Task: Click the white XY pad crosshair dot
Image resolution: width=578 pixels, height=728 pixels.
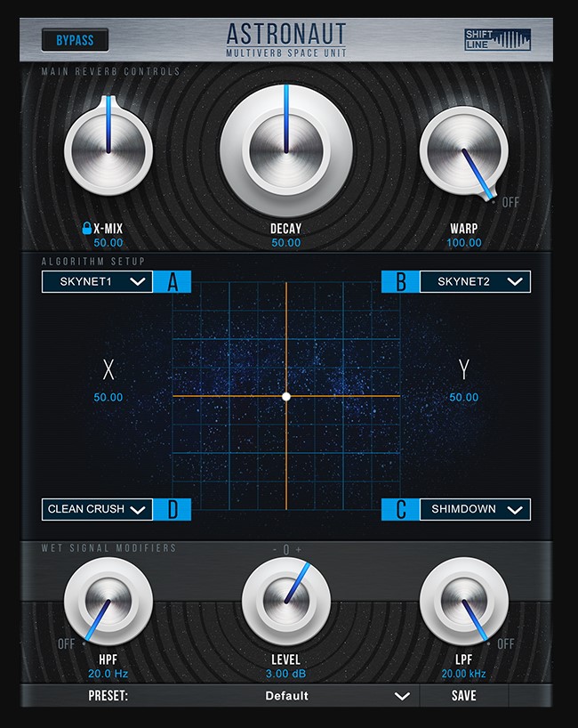Action: [x=286, y=396]
